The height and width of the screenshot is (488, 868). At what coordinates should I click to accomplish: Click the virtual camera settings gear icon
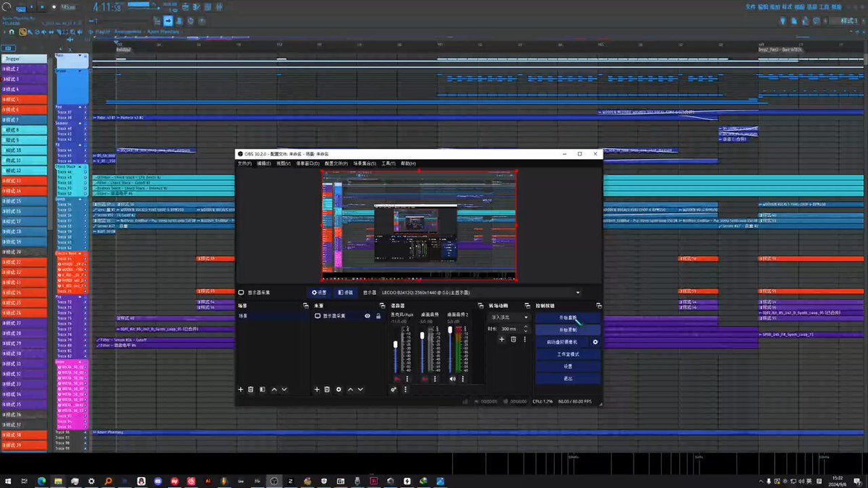tap(595, 342)
